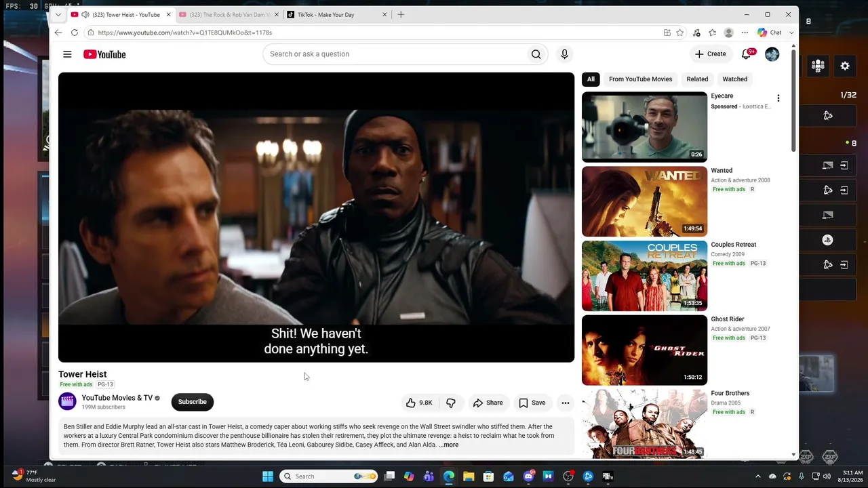
Task: Open the social group icon in game window
Action: click(x=818, y=66)
